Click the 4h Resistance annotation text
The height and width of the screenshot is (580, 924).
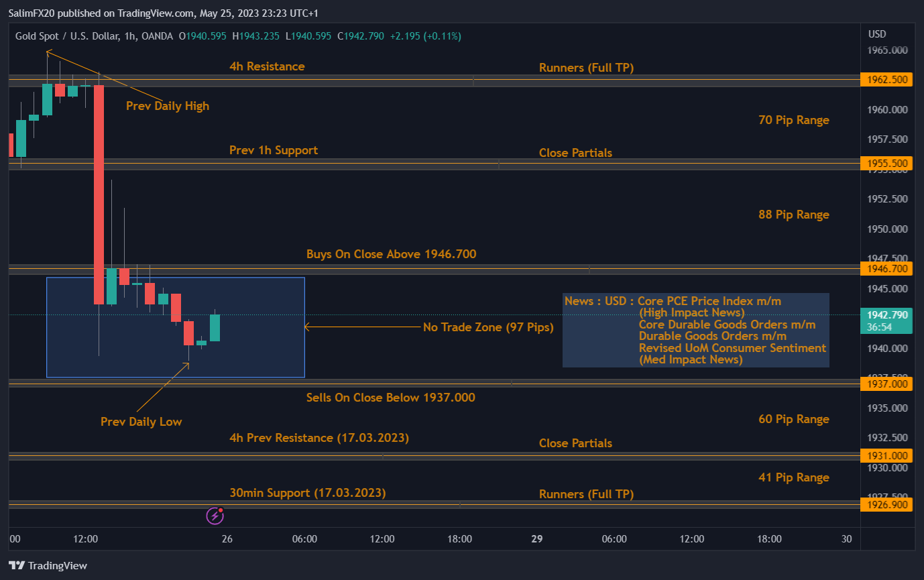[x=266, y=66]
